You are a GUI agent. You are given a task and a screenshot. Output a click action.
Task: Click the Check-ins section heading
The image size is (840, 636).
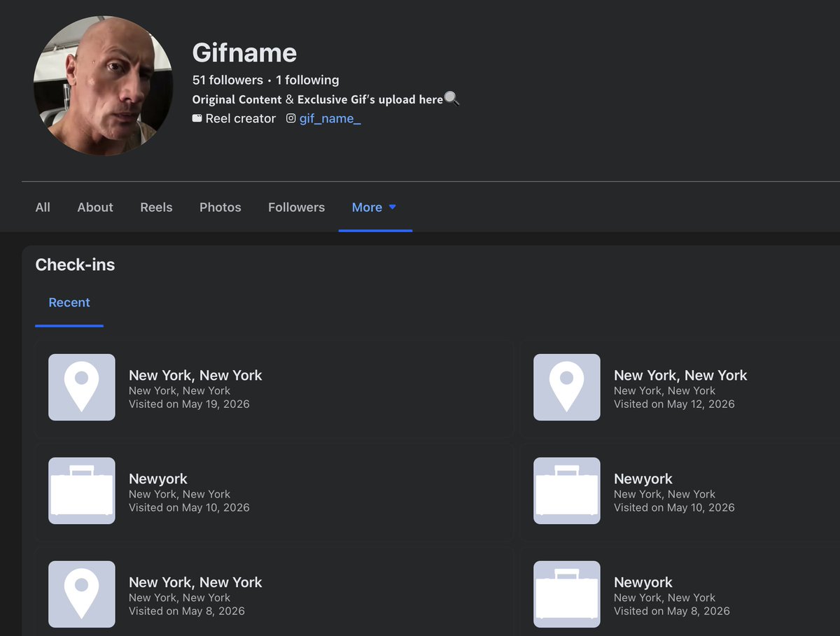click(x=75, y=264)
